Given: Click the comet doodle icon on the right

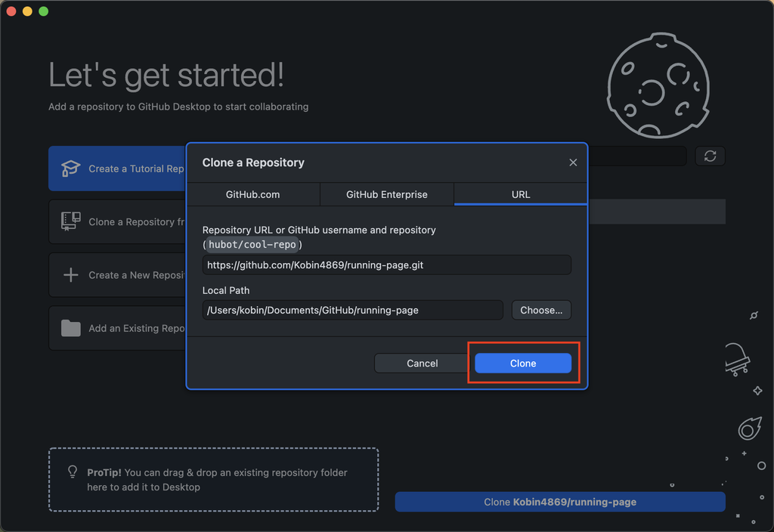Looking at the screenshot, I should click(x=749, y=428).
